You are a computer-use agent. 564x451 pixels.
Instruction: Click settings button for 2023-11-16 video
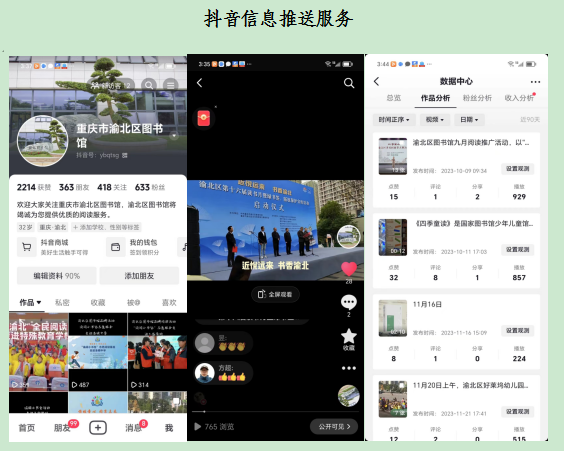click(x=518, y=331)
